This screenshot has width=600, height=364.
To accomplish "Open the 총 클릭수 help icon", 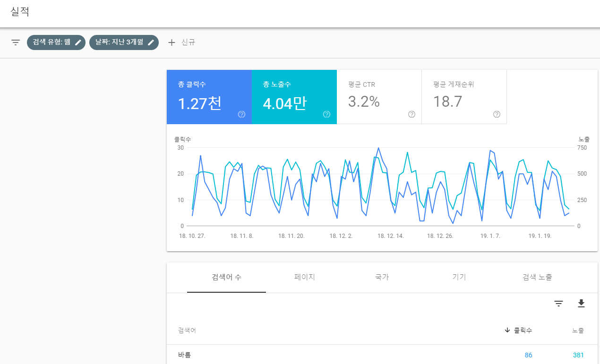I will coord(241,114).
